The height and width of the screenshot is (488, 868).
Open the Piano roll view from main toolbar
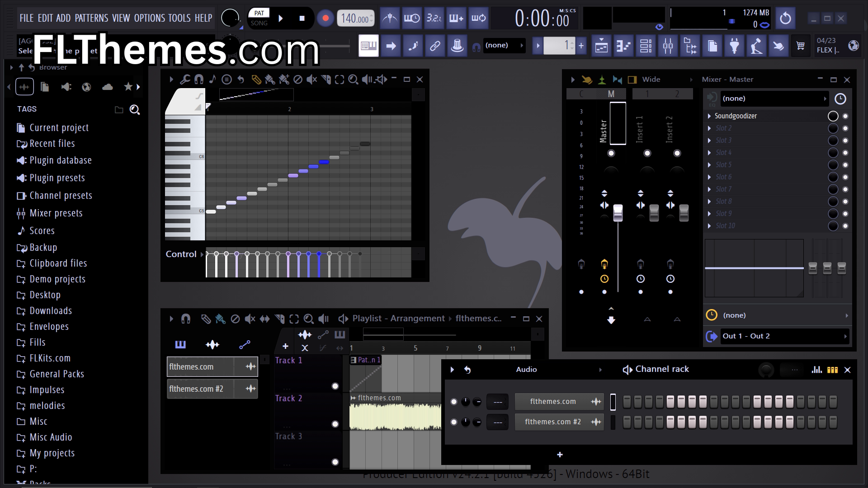624,46
